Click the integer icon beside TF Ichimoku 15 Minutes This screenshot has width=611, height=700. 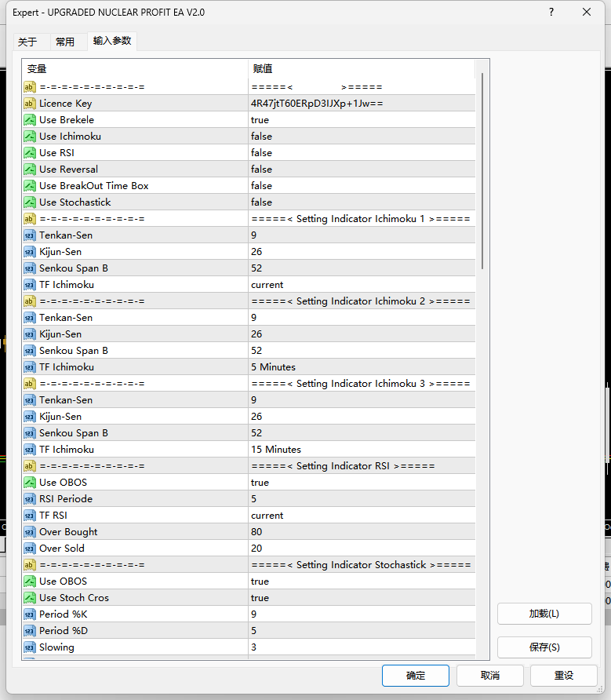[x=30, y=450]
